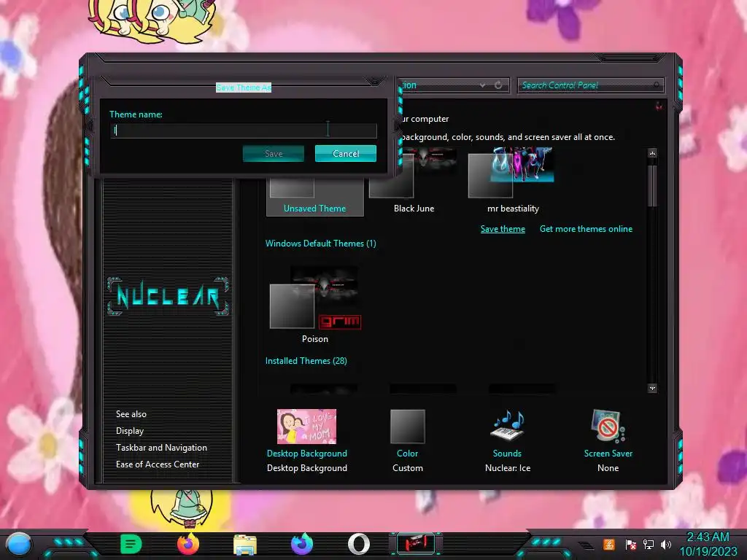Click the Windows Default Themes (1) heading
This screenshot has height=560, width=747.
pyautogui.click(x=321, y=244)
